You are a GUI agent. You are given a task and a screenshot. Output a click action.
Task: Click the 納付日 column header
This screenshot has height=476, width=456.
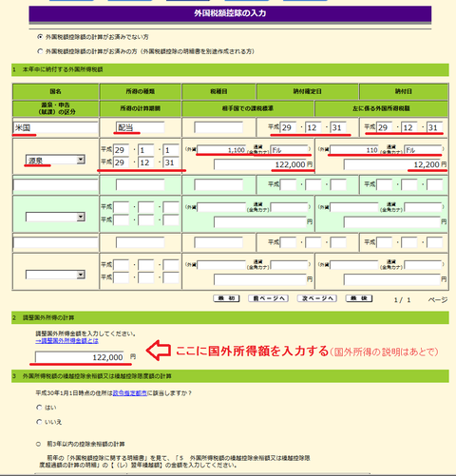pyautogui.click(x=404, y=91)
